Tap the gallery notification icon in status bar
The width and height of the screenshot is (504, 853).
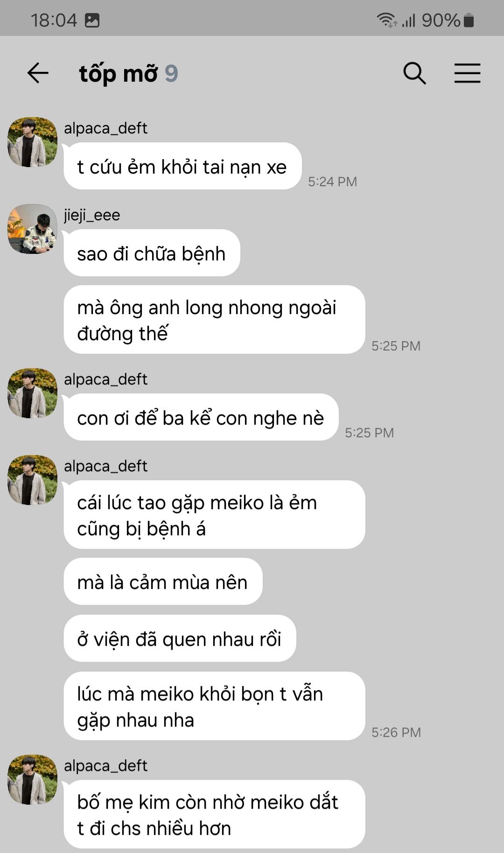(x=92, y=20)
